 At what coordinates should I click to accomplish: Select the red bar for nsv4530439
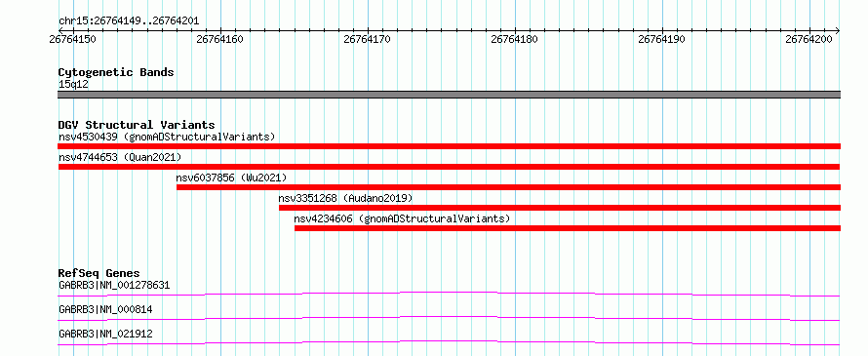[449, 146]
